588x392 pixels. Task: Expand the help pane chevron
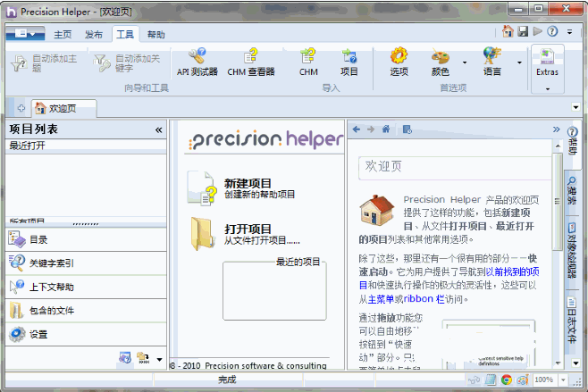pyautogui.click(x=556, y=129)
